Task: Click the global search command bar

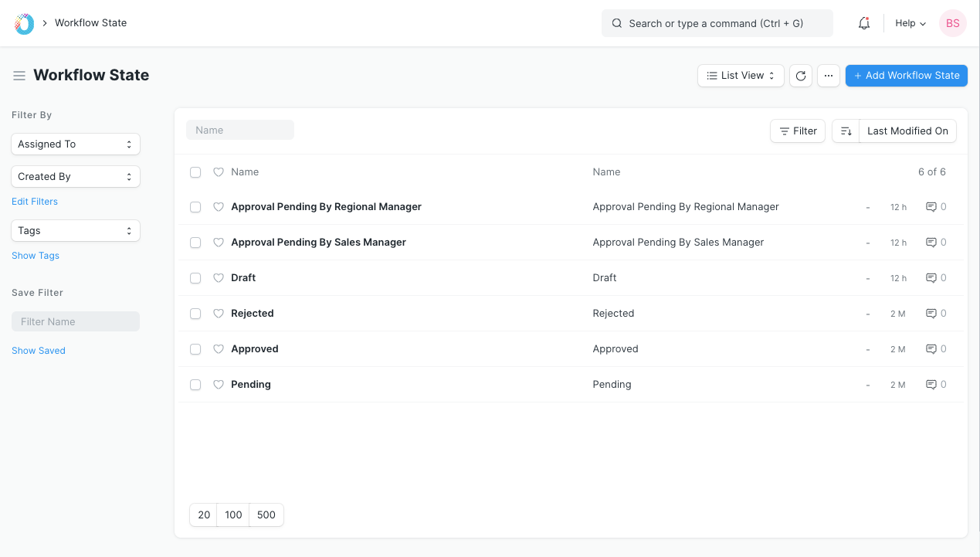Action: [x=717, y=23]
